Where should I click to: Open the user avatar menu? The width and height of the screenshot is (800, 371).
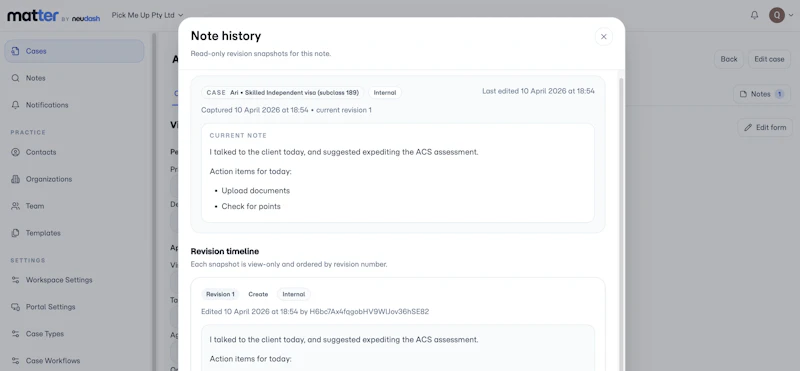click(777, 15)
